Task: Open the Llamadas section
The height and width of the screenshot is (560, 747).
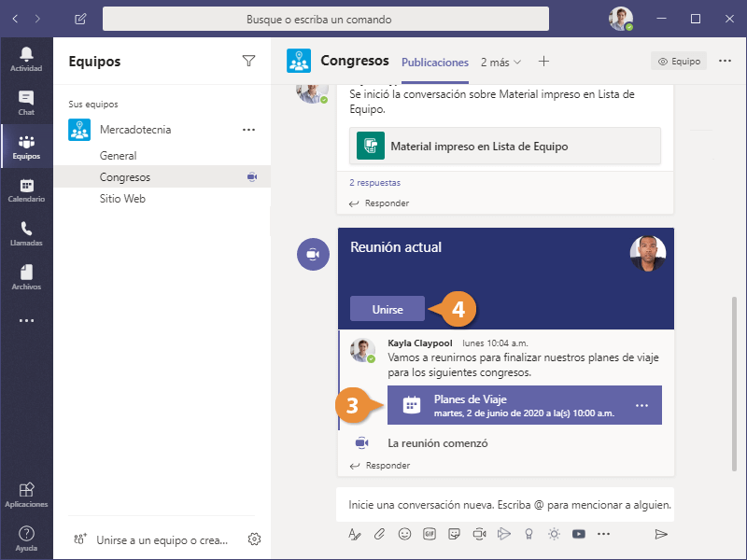Action: (26, 233)
